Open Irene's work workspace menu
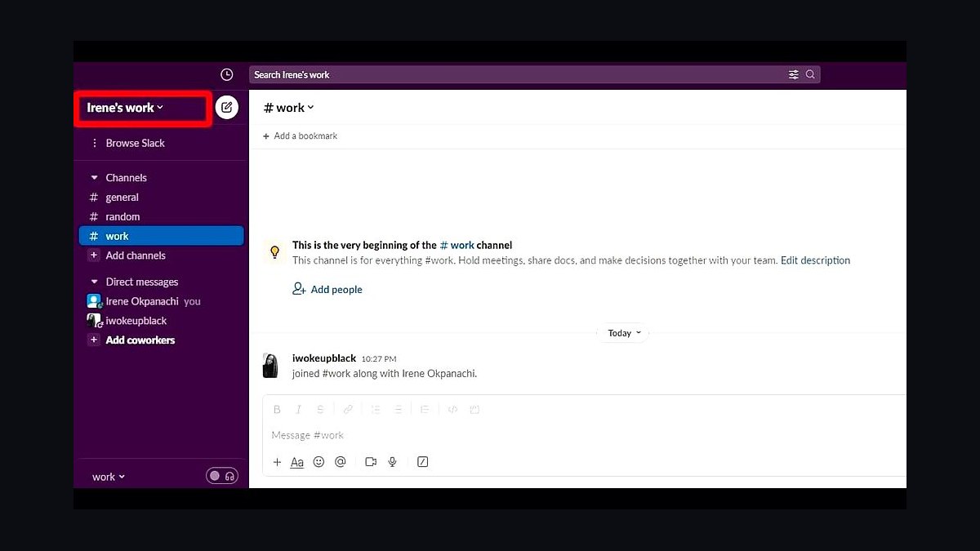Image resolution: width=980 pixels, height=551 pixels. click(x=126, y=108)
